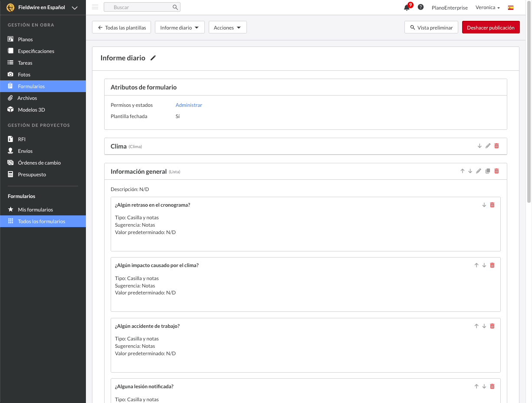Move Información general section down
This screenshot has height=403, width=532.
(x=470, y=172)
